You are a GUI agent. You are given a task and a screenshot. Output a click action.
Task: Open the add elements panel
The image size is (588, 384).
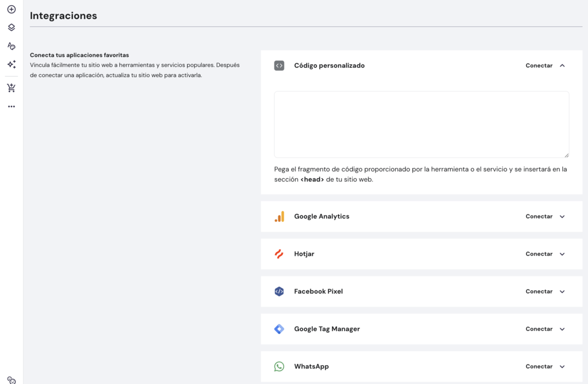pyautogui.click(x=11, y=9)
